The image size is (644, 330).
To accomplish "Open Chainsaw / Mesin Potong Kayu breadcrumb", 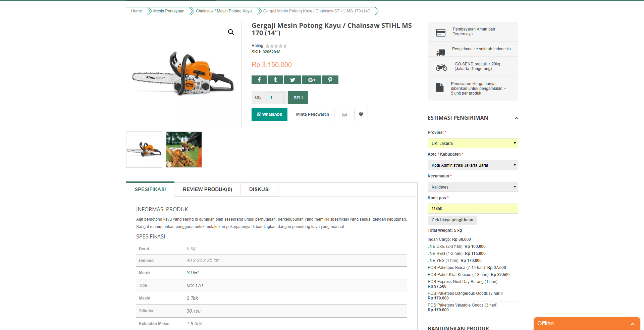I will (224, 11).
